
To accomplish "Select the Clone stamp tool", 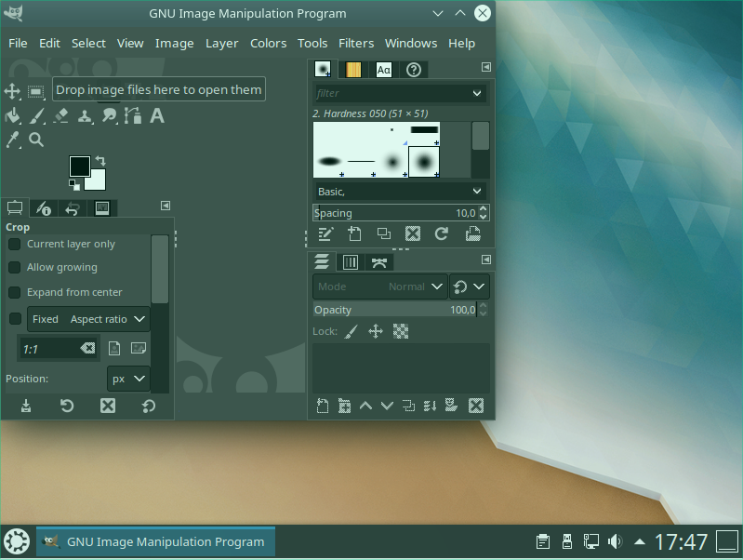I will pyautogui.click(x=85, y=115).
